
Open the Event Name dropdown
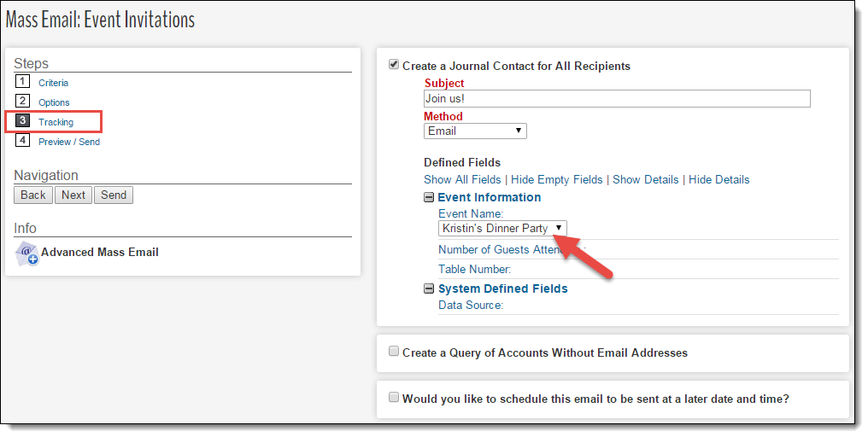[502, 228]
